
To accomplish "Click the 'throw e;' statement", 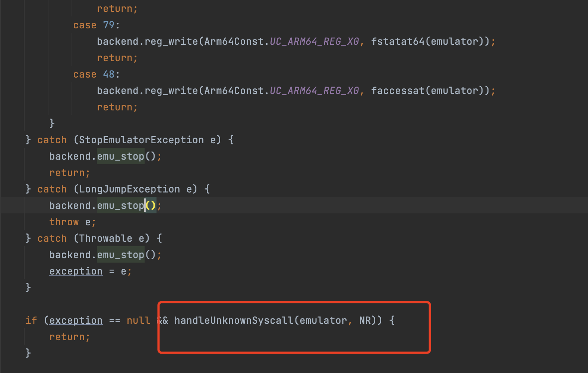I will click(73, 222).
